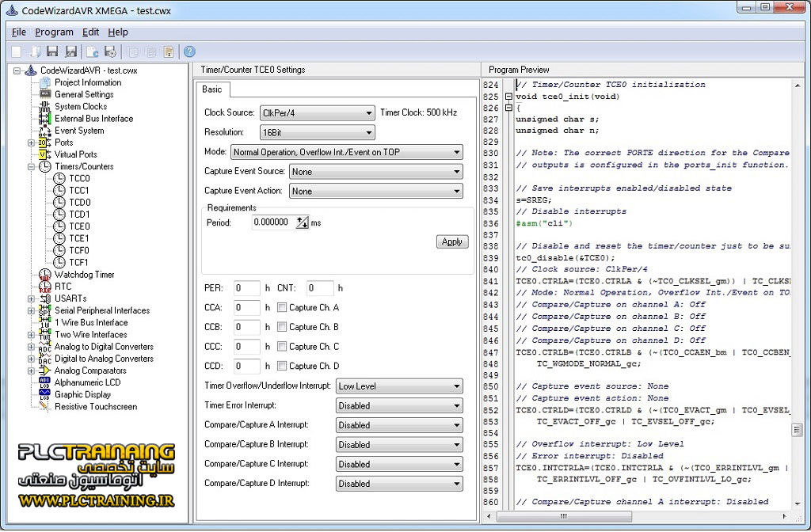Click the Event System tree icon

[x=44, y=131]
